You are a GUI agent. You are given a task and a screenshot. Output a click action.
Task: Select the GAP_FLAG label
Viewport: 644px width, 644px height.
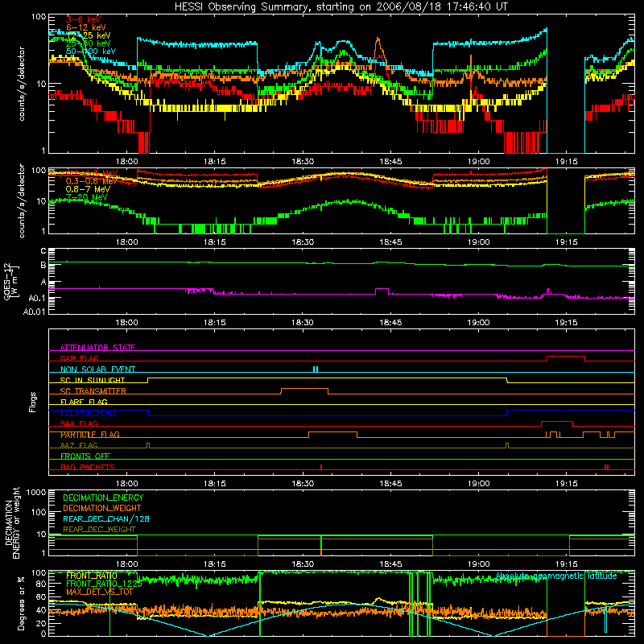(x=79, y=358)
